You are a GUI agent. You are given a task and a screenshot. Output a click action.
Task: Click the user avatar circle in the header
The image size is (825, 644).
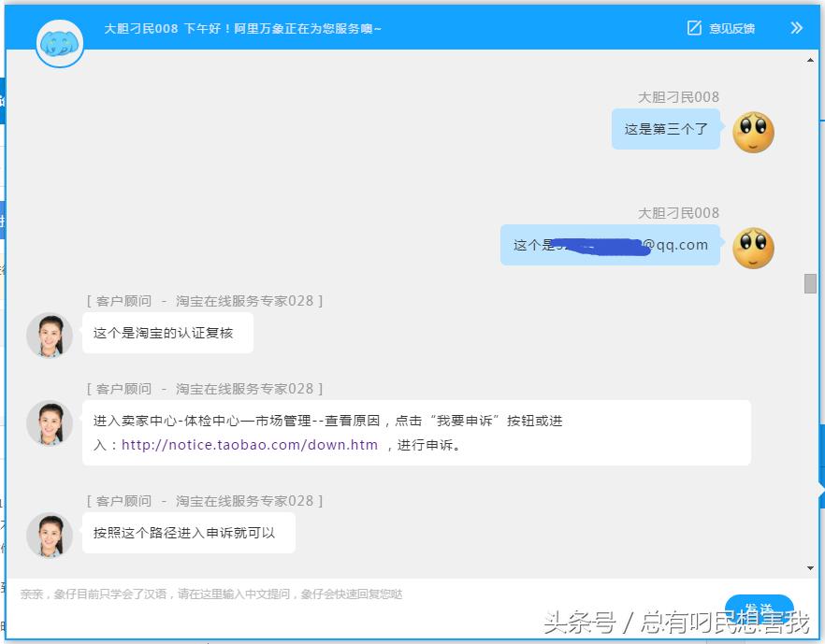59,44
